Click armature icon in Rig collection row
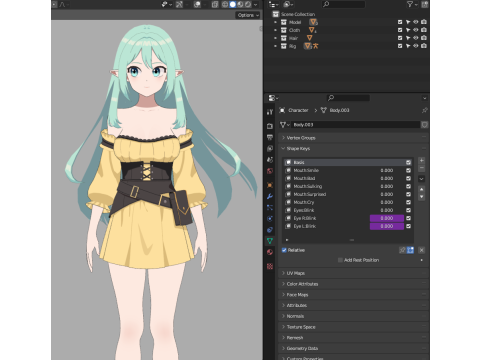Image resolution: width=480 pixels, height=360 pixels. (315, 46)
